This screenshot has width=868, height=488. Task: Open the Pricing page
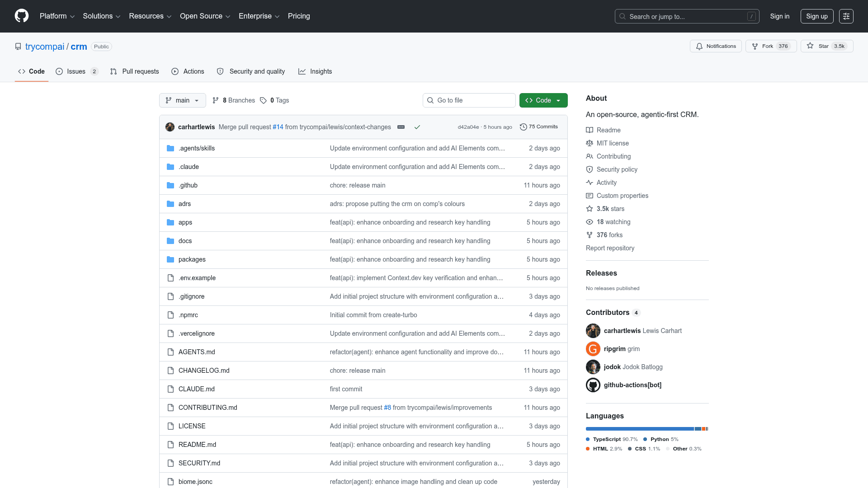point(299,16)
